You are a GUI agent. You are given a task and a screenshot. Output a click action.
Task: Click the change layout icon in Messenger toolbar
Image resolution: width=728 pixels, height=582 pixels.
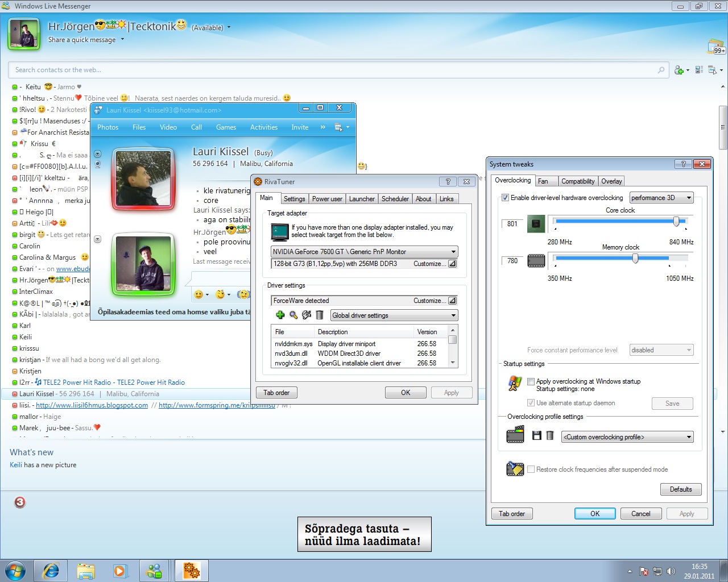[699, 70]
